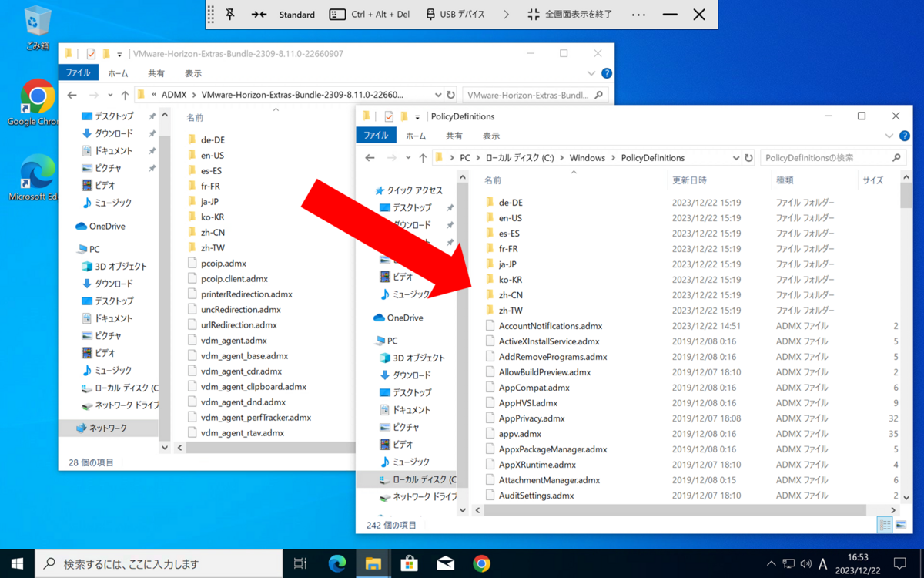The image size is (924, 578).
Task: Select zh-TW folder in PolicyDefinitions
Action: [511, 311]
